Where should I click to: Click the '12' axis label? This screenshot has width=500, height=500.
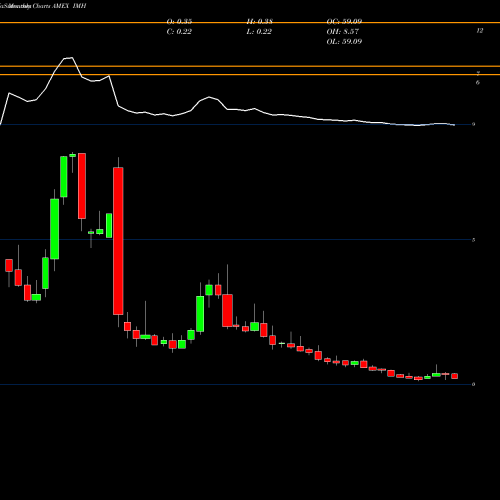(x=480, y=31)
